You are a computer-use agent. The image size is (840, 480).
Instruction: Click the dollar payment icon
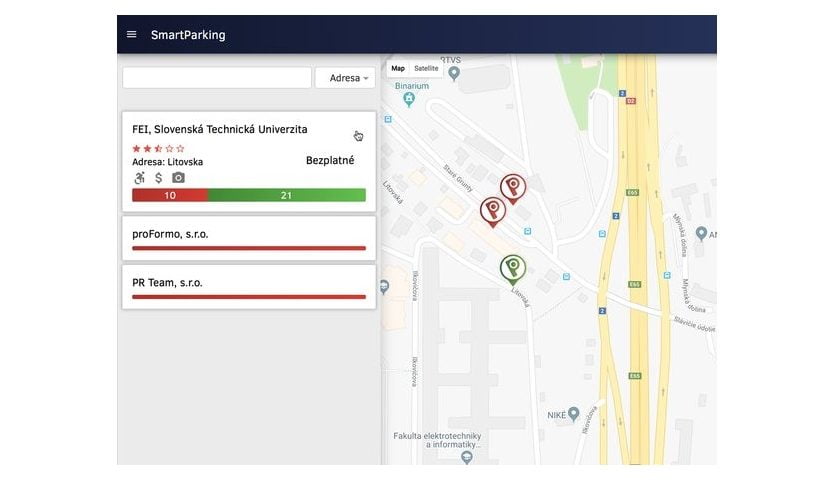[159, 178]
